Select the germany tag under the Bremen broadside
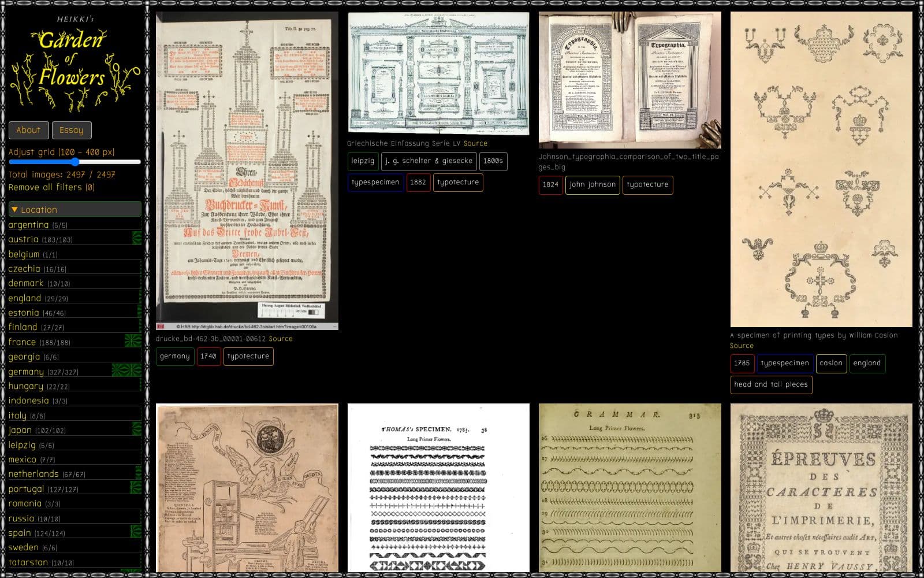This screenshot has height=578, width=924. point(175,356)
